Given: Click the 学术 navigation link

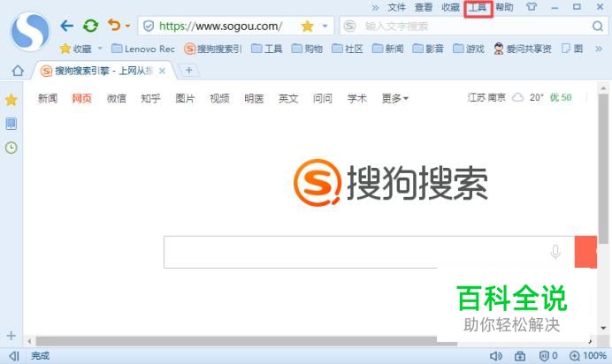Looking at the screenshot, I should pos(356,98).
